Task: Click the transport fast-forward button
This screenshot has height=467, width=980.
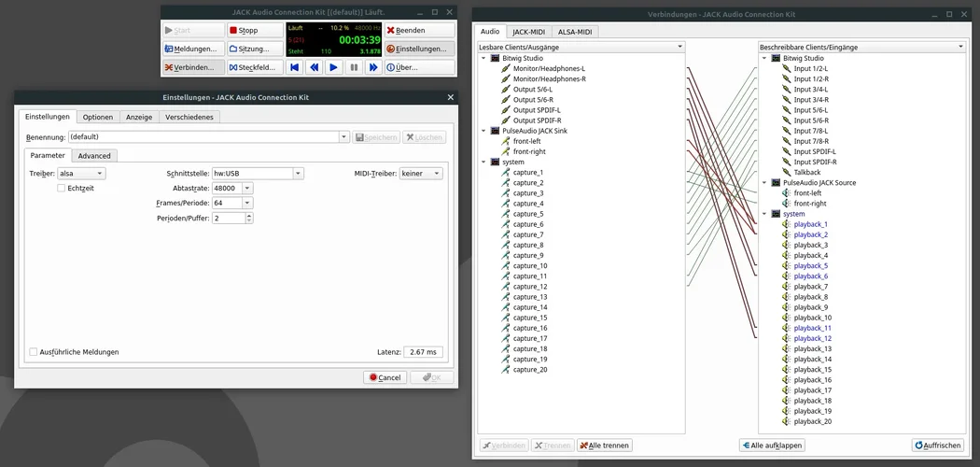Action: pyautogui.click(x=373, y=67)
